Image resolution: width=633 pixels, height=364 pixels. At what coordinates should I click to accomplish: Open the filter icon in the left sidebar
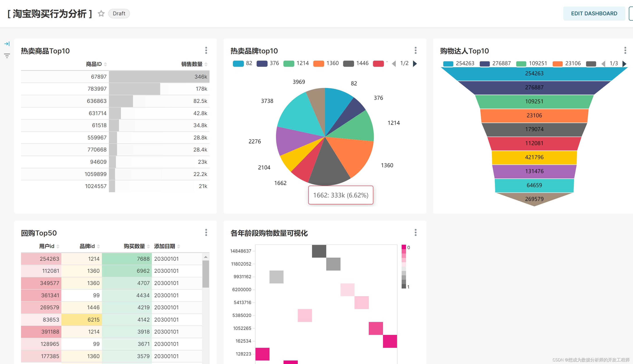7,56
